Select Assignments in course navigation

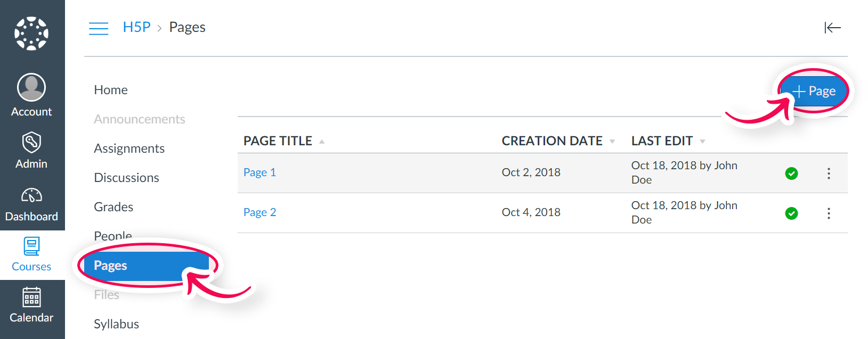coord(129,148)
